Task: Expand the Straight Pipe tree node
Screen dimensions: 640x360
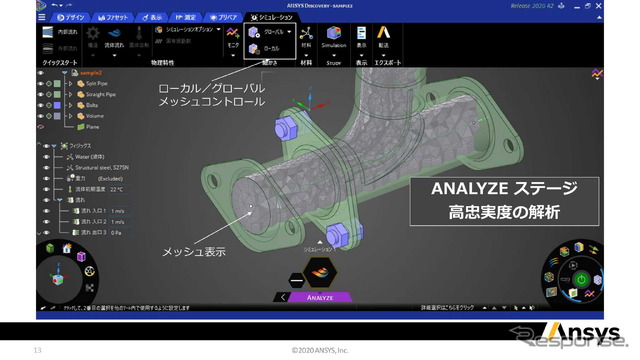Action: click(71, 94)
